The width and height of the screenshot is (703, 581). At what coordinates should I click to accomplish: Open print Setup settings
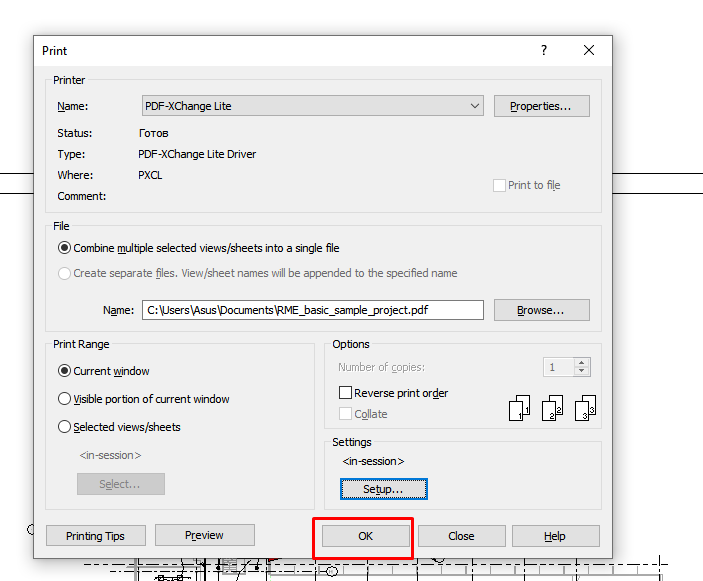click(384, 489)
